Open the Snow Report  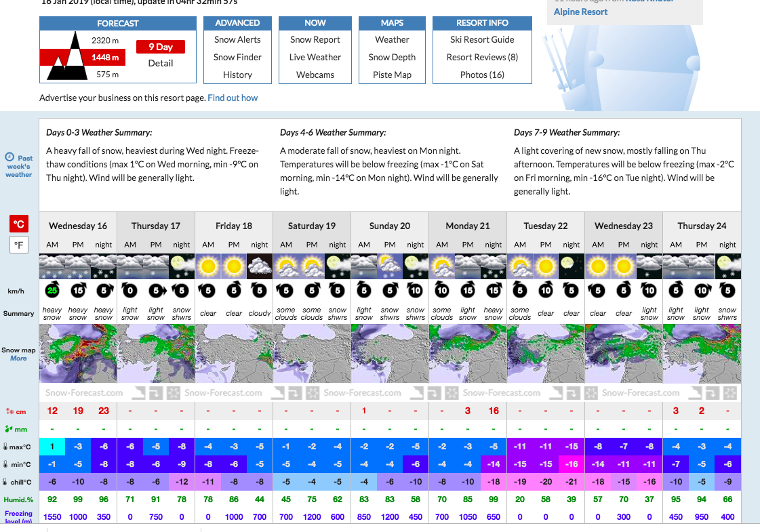point(315,40)
